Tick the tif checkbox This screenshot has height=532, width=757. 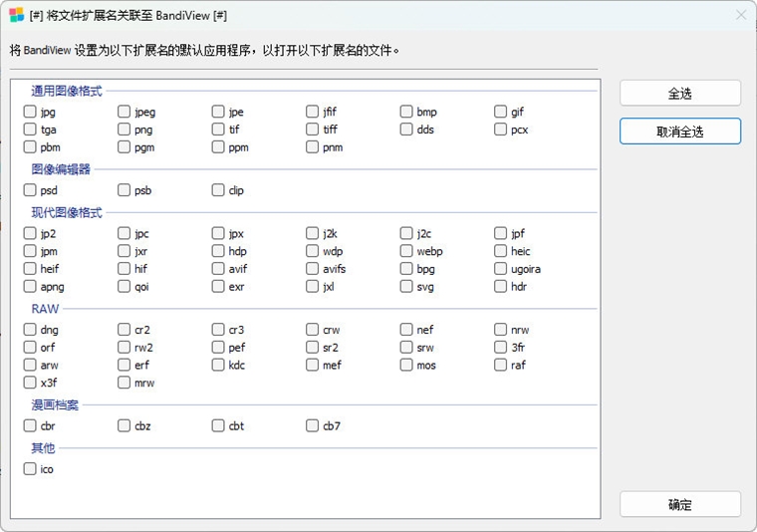(x=218, y=130)
